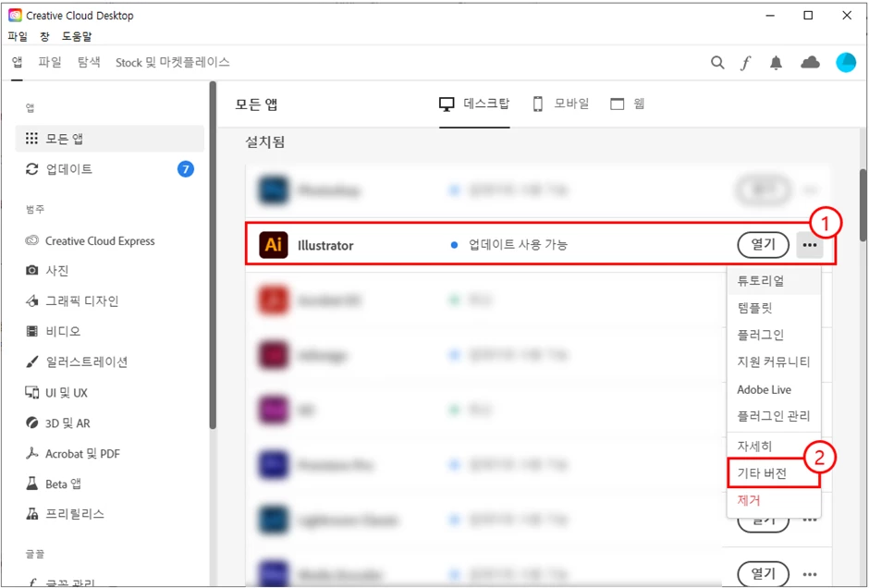Click the 3D 및 AR sphere icon
Image resolution: width=869 pixels, height=588 pixels.
point(32,423)
